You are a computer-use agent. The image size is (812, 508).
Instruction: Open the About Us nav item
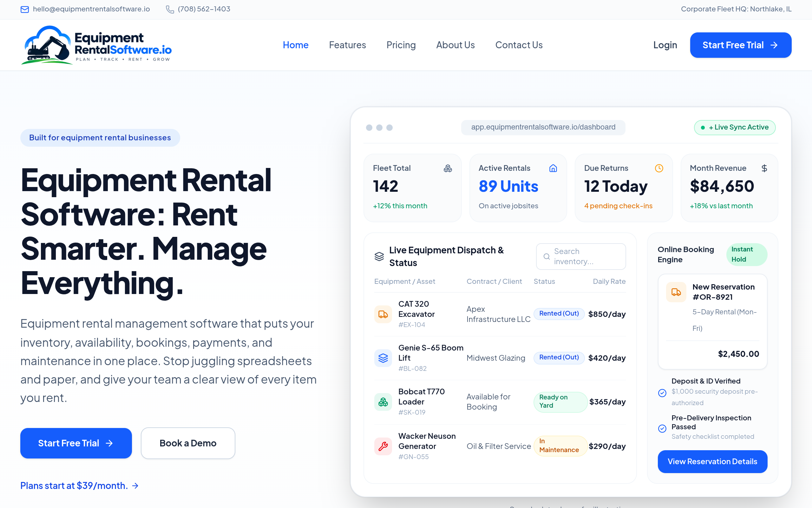(x=455, y=45)
